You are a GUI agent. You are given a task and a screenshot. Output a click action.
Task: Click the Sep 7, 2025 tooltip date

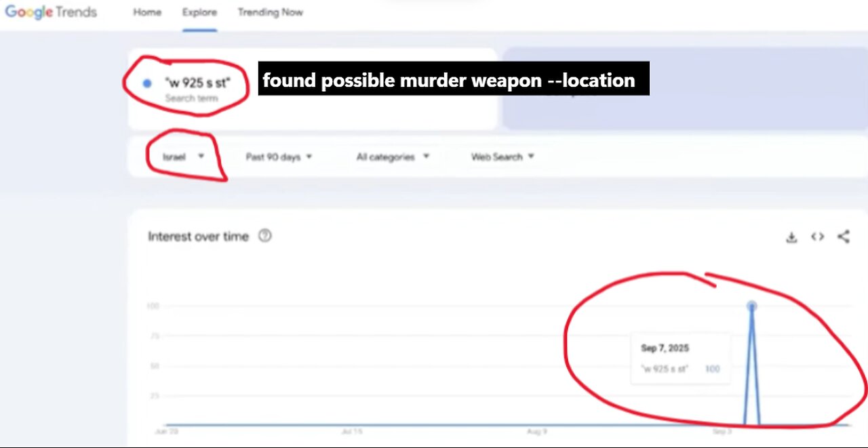point(665,348)
